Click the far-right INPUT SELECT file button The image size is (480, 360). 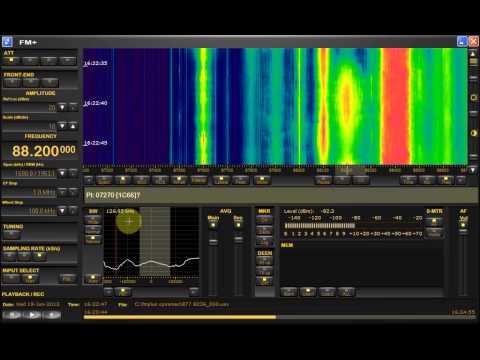[68, 278]
